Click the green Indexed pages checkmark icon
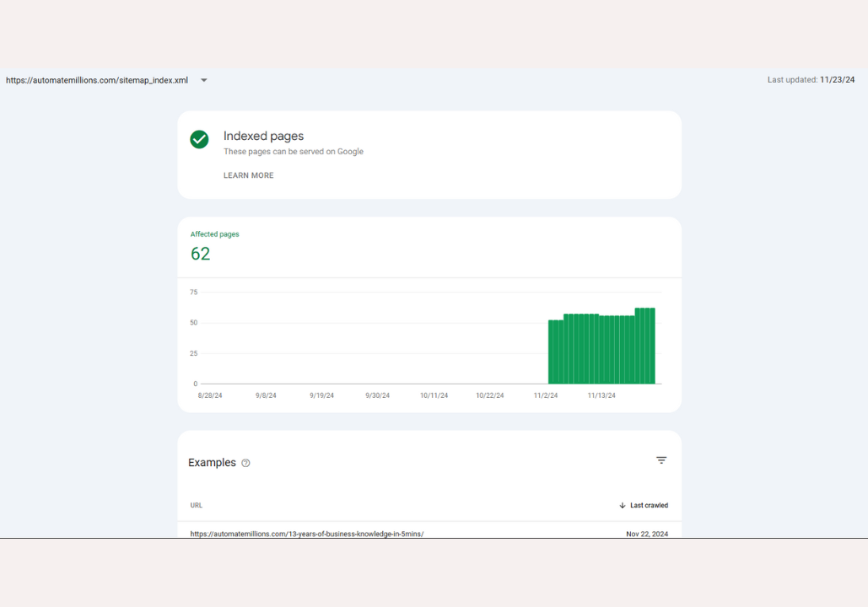868x607 pixels. (x=199, y=139)
